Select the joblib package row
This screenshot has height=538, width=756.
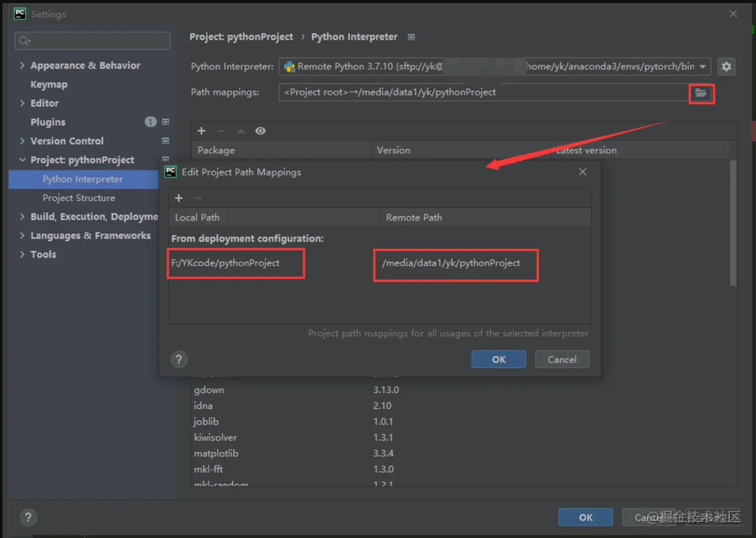(x=460, y=422)
